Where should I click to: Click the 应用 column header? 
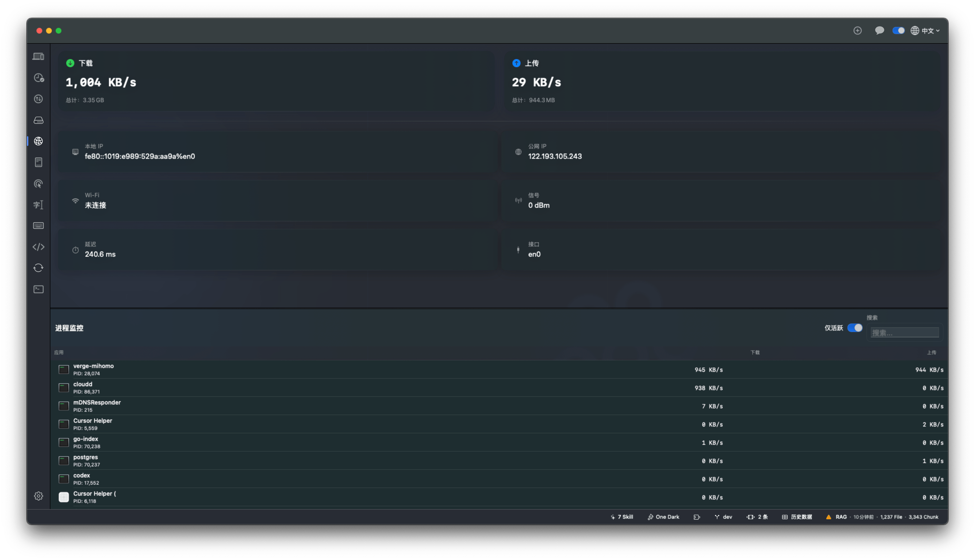(59, 352)
